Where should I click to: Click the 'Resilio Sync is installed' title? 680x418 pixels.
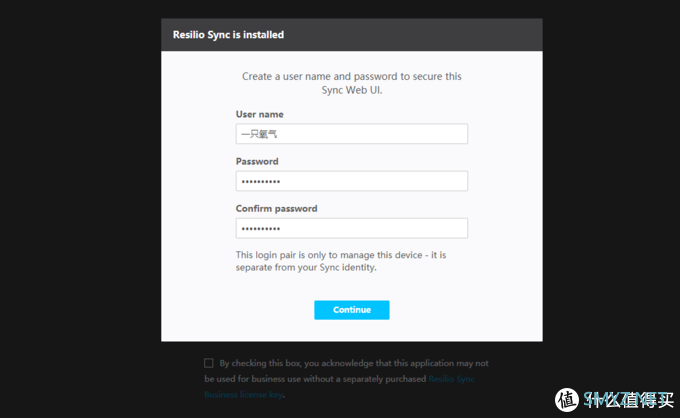[x=229, y=35]
